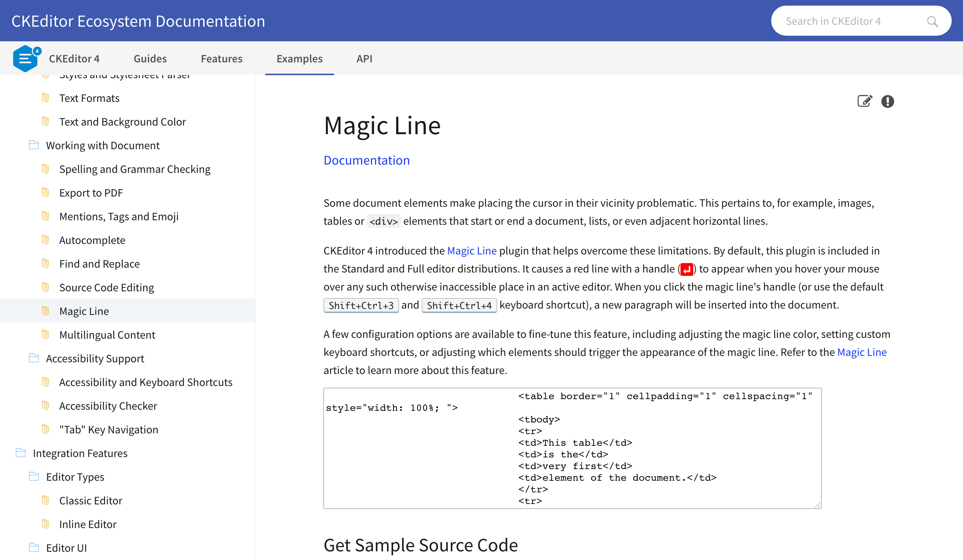
Task: Click the search magnifier icon
Action: pos(933,21)
